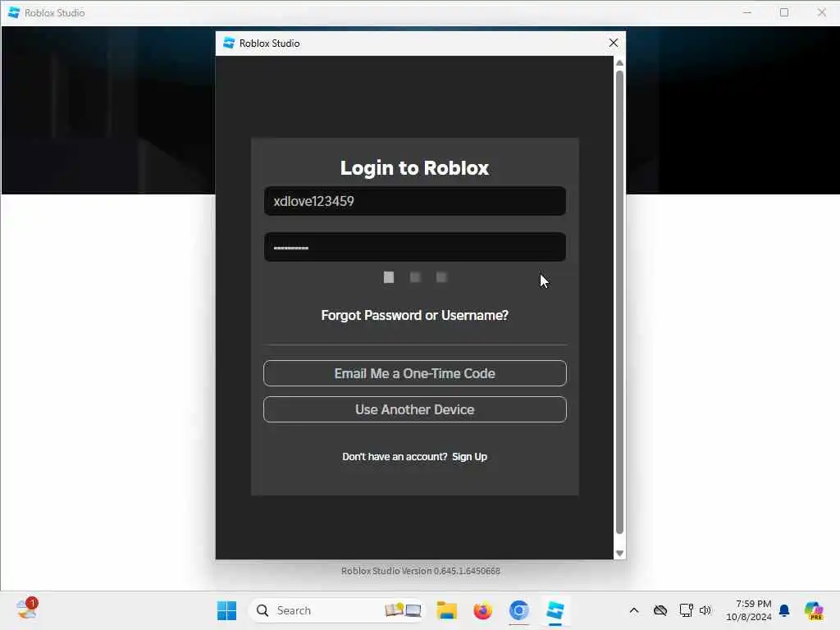The width and height of the screenshot is (840, 630).
Task: Open the Windows Start menu
Action: click(226, 610)
